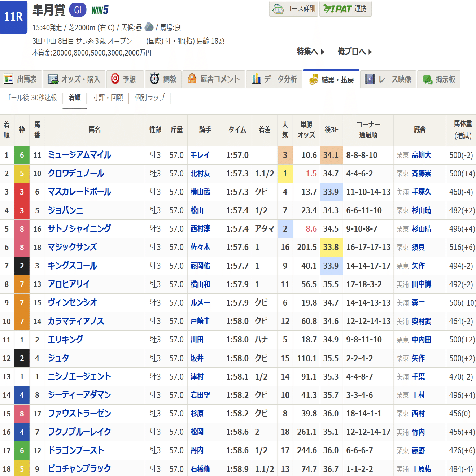The height and width of the screenshot is (476, 476).
Task: Open horse ミュージアムマイル page
Action: click(79, 155)
